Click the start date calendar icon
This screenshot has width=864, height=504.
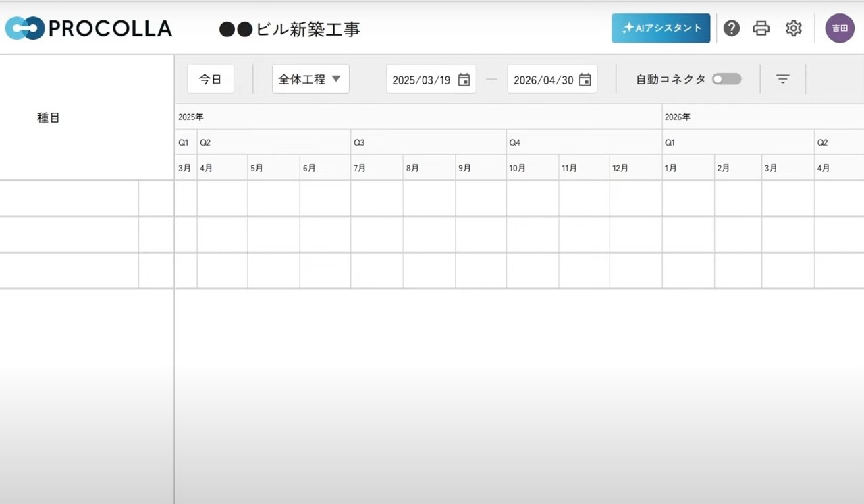(x=464, y=80)
